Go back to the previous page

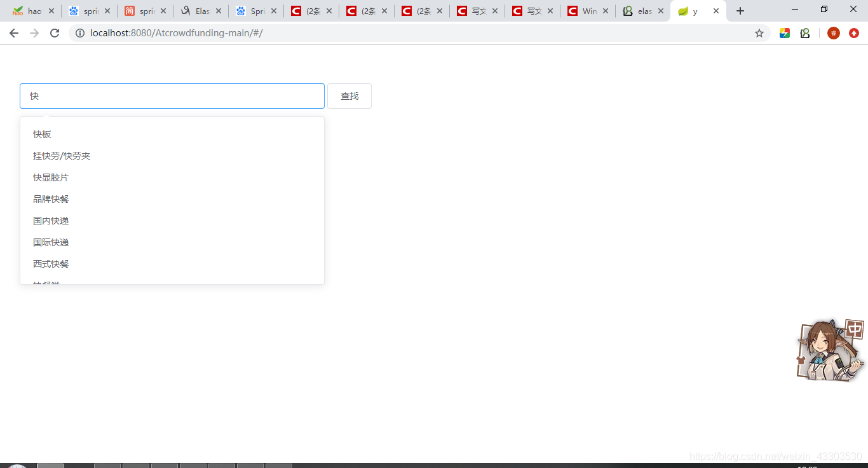[x=14, y=33]
